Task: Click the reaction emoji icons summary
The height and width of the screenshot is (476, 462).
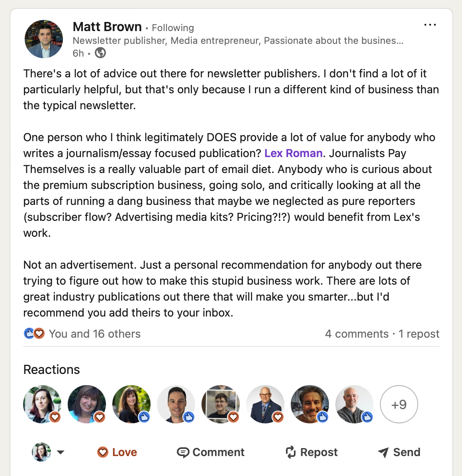Action: (x=34, y=334)
